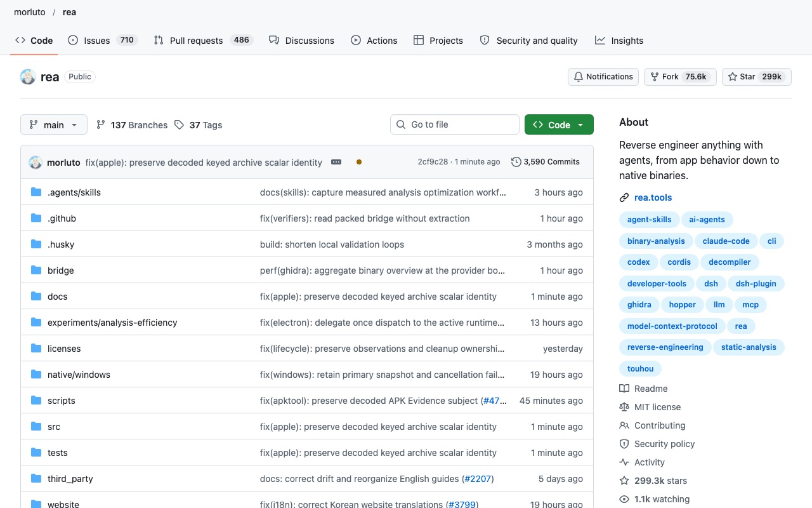Click the Notifications button
This screenshot has height=508, width=812.
(x=603, y=77)
